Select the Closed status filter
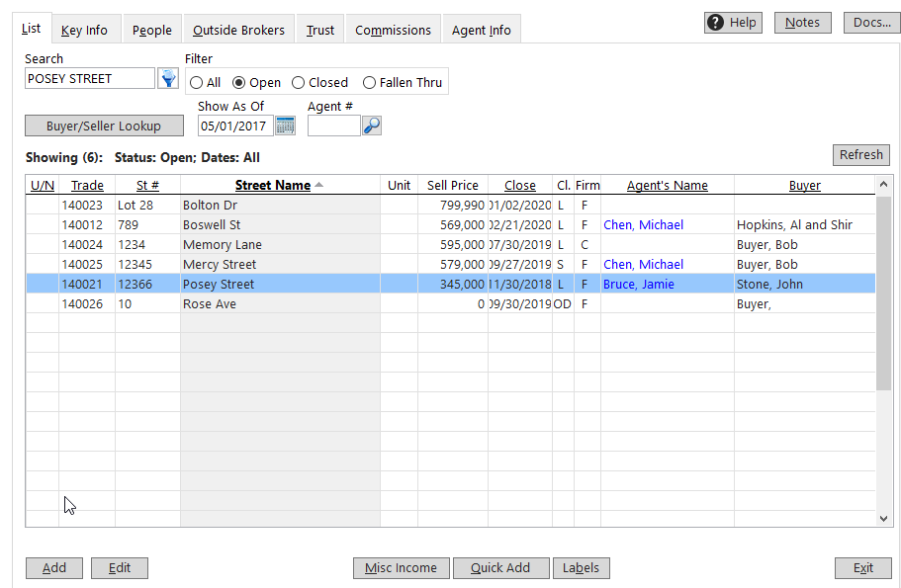This screenshot has width=901, height=588. click(x=299, y=82)
